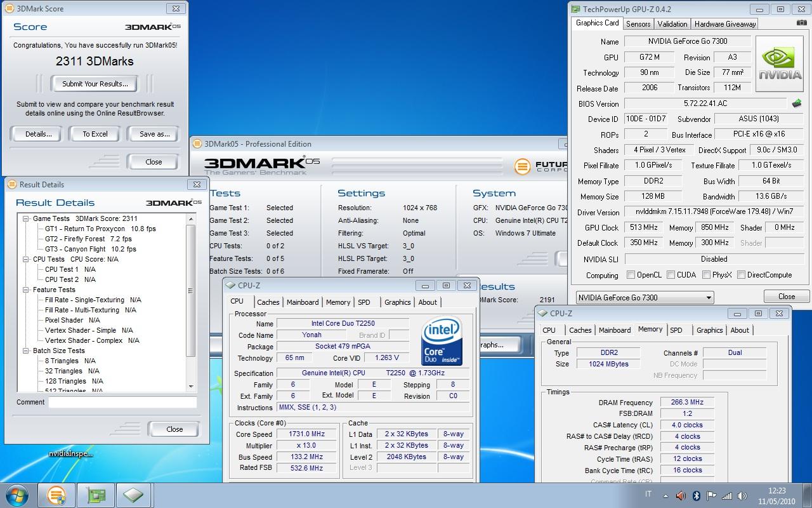Collapse the Feature Tests tree node
The height and width of the screenshot is (508, 812).
(26, 290)
